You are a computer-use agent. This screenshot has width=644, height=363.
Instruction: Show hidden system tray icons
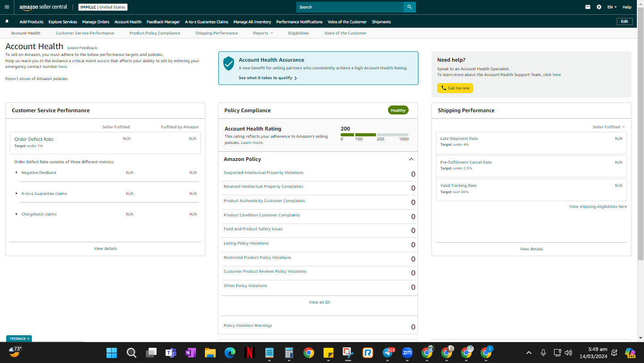tap(529, 353)
